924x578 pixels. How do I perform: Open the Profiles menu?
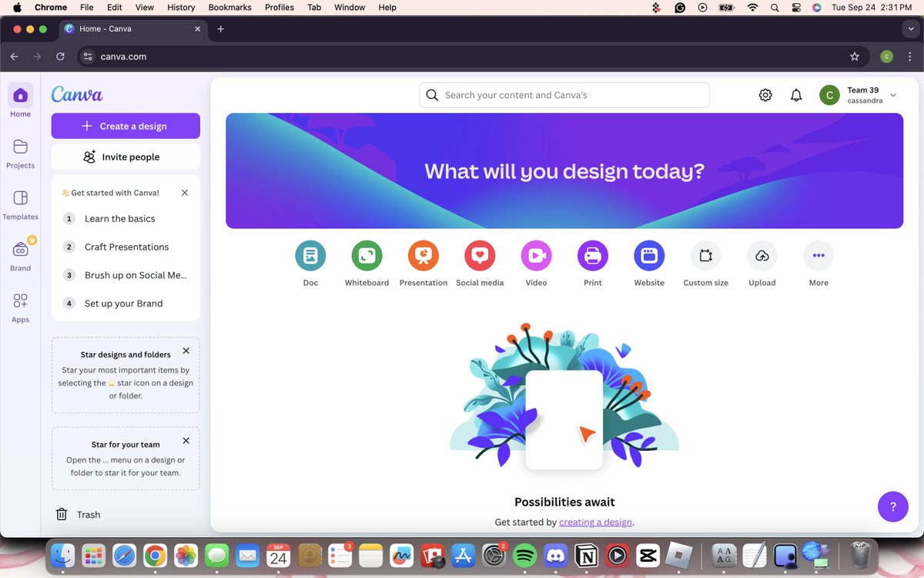280,7
